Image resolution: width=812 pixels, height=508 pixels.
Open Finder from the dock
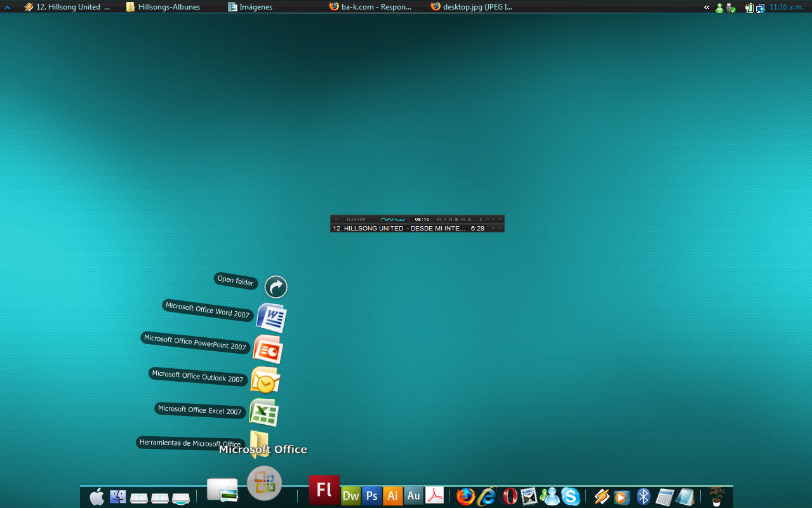pyautogui.click(x=118, y=497)
